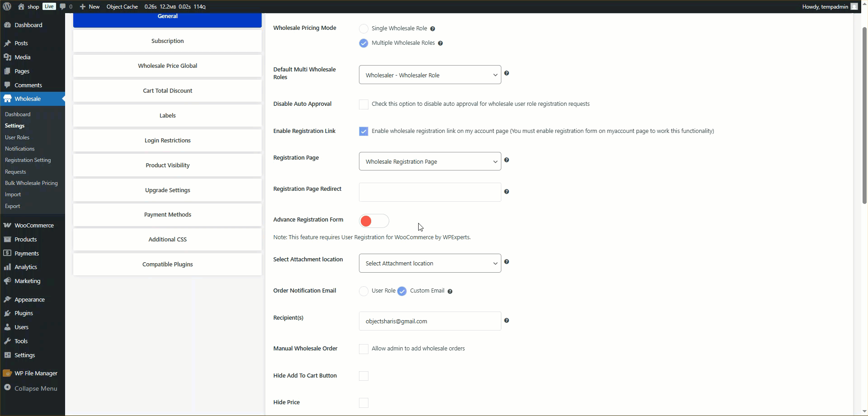Screen dimensions: 868x416
Task: Open Bulk Wholesale Pricing submenu link
Action: 31,183
